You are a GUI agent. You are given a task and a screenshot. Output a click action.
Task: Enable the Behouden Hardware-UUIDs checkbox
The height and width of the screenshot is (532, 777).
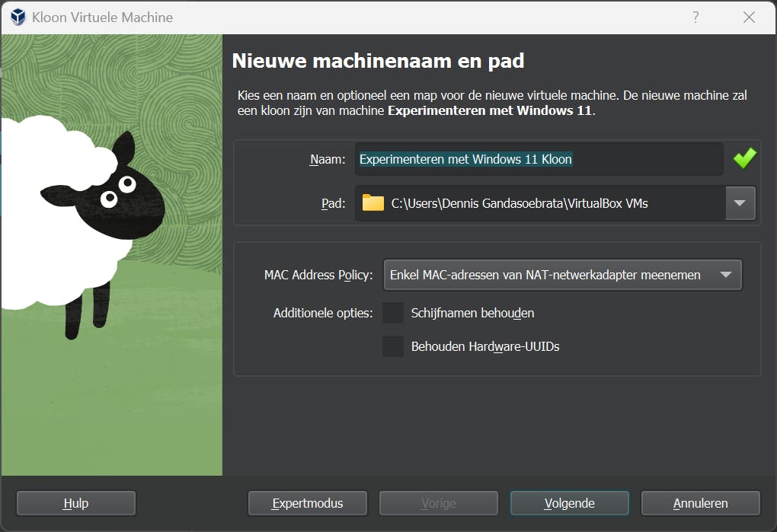point(393,346)
